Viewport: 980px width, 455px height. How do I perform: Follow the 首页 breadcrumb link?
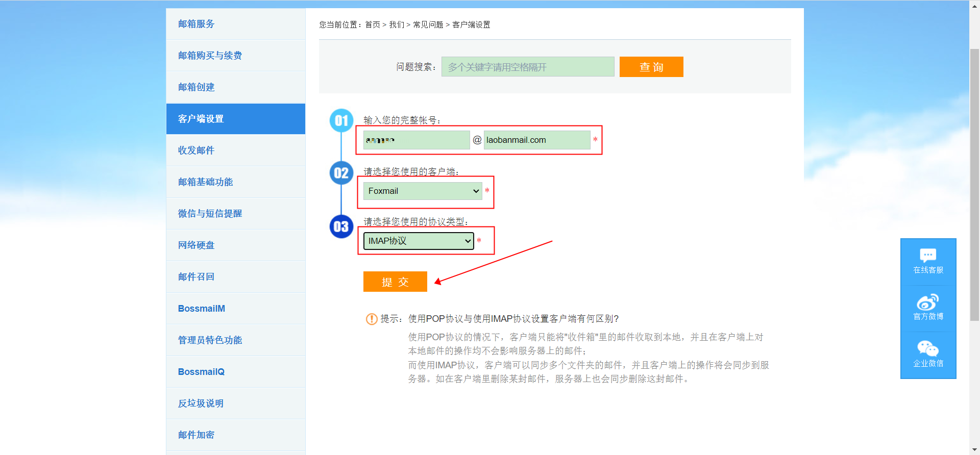click(x=373, y=24)
